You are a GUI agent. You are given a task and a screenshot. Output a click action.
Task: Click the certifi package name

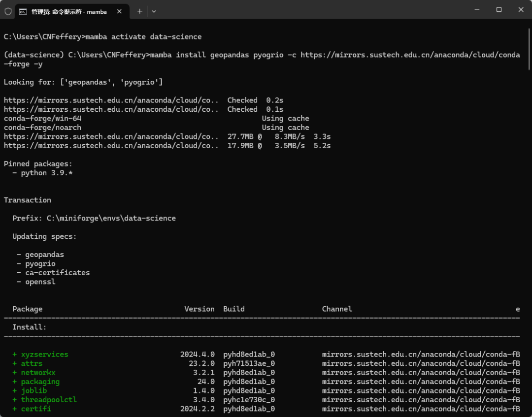tap(35, 409)
